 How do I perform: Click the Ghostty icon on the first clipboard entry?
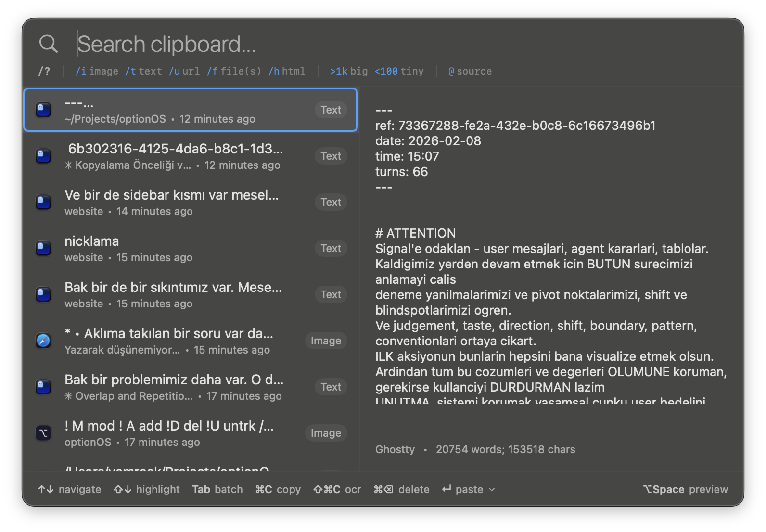[x=43, y=110]
